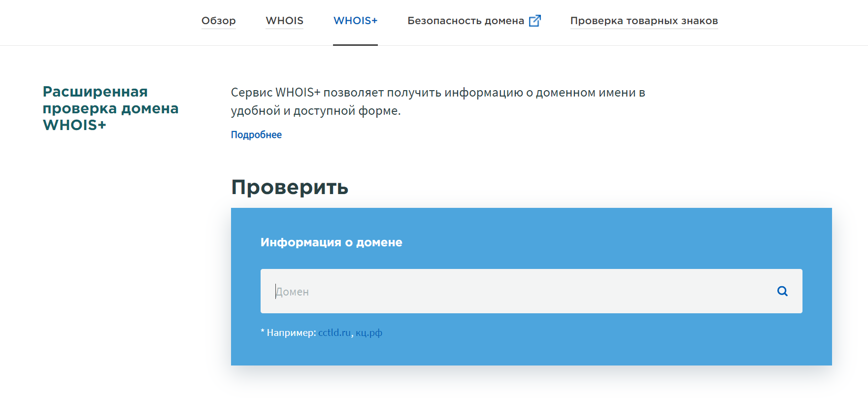Click the Информация о домене label
The image size is (868, 398).
click(331, 242)
